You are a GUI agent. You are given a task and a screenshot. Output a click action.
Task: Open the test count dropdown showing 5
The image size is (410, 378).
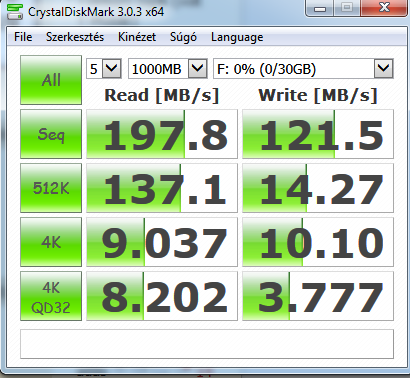104,69
